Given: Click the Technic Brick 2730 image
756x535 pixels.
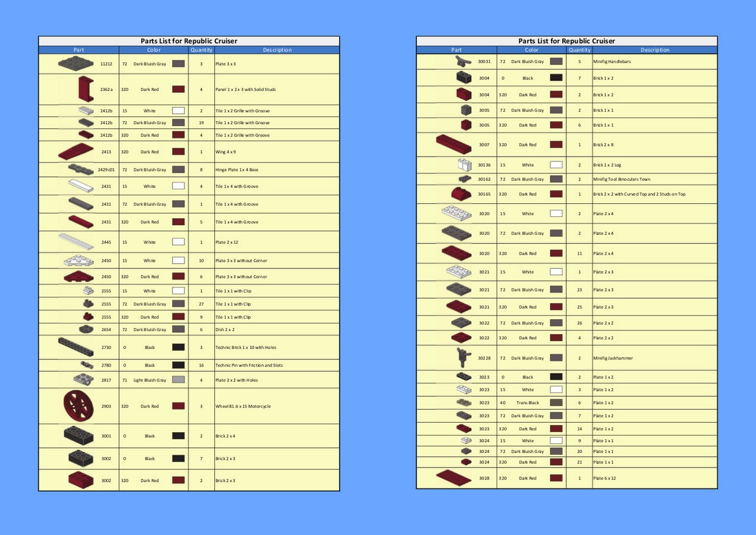Looking at the screenshot, I should 76,347.
